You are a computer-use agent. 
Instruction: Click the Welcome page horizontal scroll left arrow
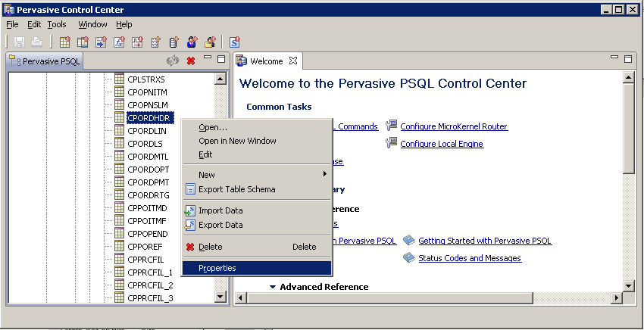pos(242,297)
